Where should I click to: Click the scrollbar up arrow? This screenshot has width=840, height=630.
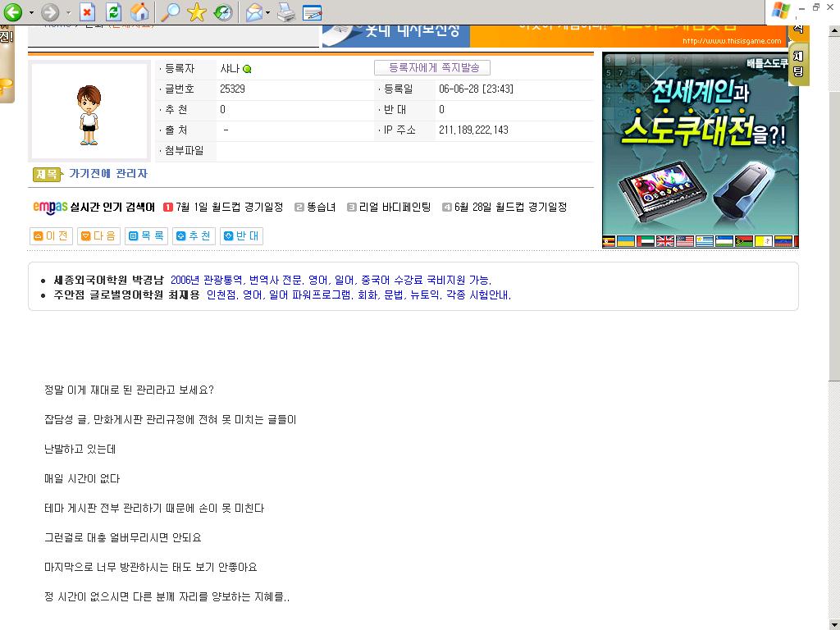click(x=834, y=32)
